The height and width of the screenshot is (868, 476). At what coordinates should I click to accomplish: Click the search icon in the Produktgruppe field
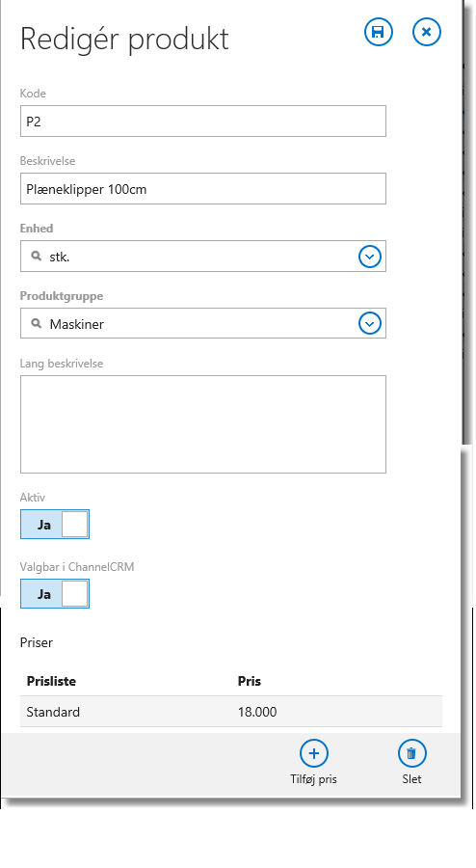click(37, 324)
